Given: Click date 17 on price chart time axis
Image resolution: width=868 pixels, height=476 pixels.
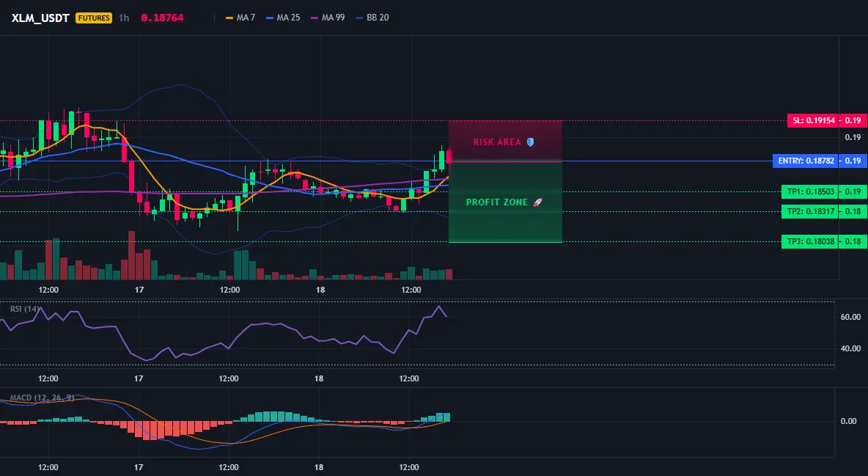Looking at the screenshot, I should click(x=139, y=290).
